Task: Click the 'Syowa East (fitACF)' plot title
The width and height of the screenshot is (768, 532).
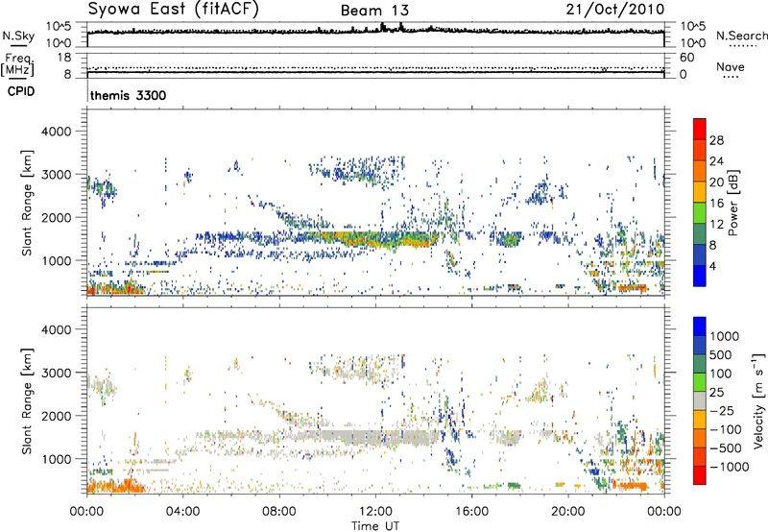Action: tap(173, 9)
